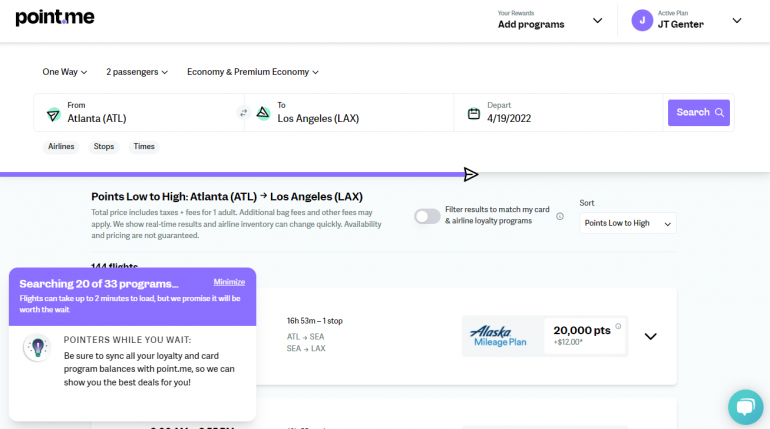Click the lightbulb pointers icon
This screenshot has height=429, width=770.
click(38, 348)
